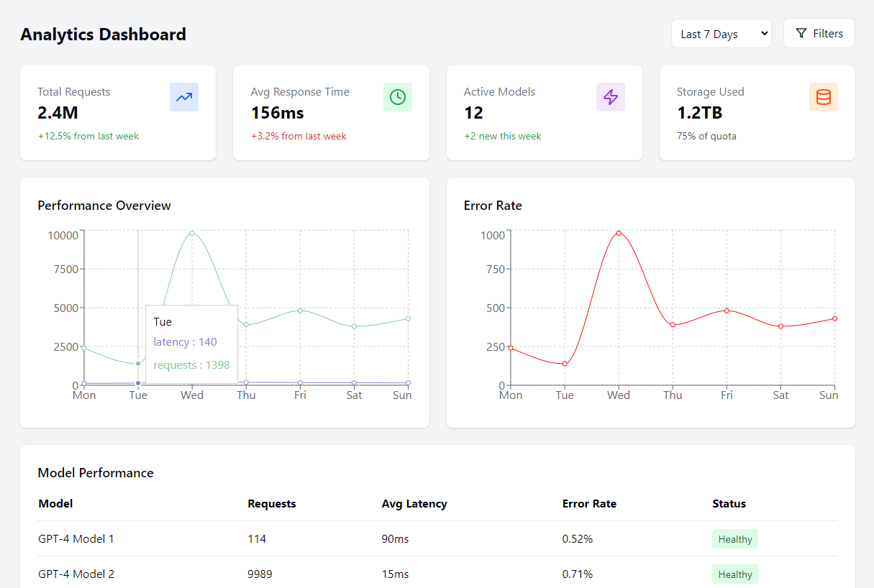
Task: Toggle the latency series in the chart tooltip
Action: tap(184, 341)
